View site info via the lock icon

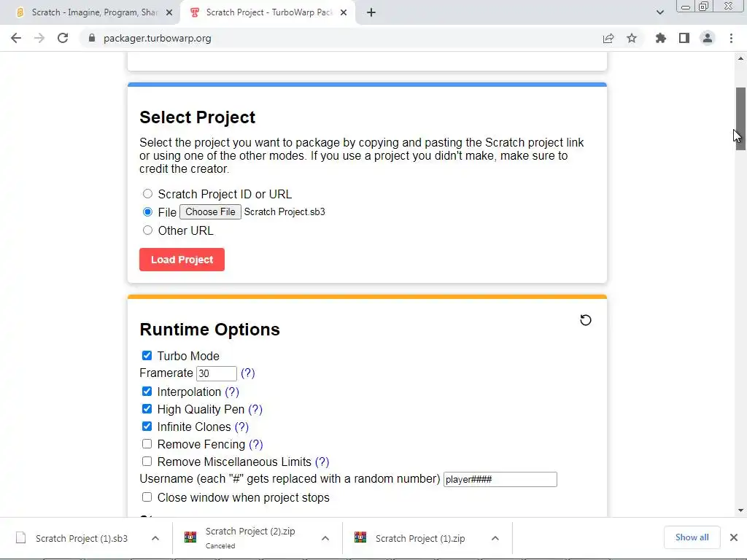[x=92, y=38]
